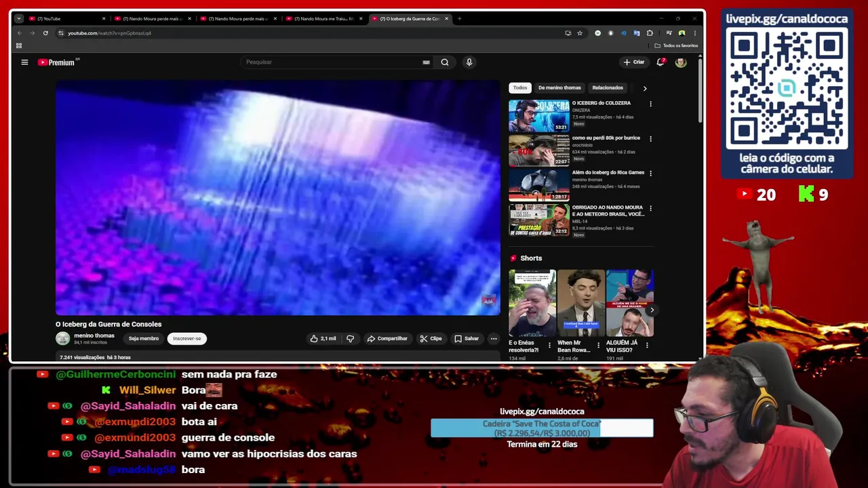Open options for OBRIGADO AO NANDO MOURA video
868x488 pixels.
[x=650, y=209]
